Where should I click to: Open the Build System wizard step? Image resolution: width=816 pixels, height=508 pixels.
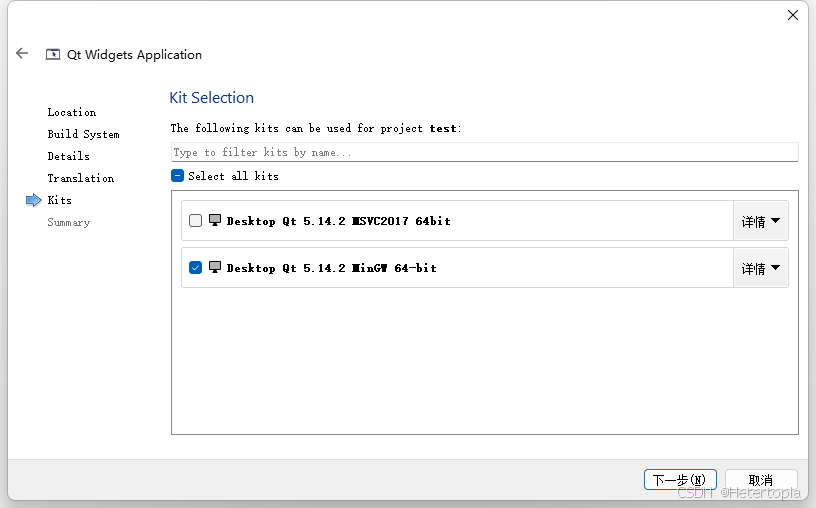coord(83,134)
